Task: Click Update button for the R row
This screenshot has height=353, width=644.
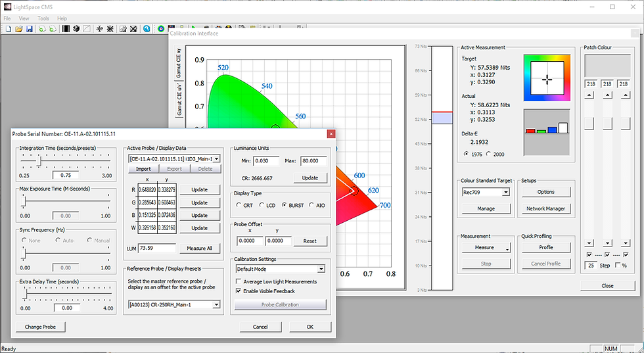Action: (x=200, y=190)
